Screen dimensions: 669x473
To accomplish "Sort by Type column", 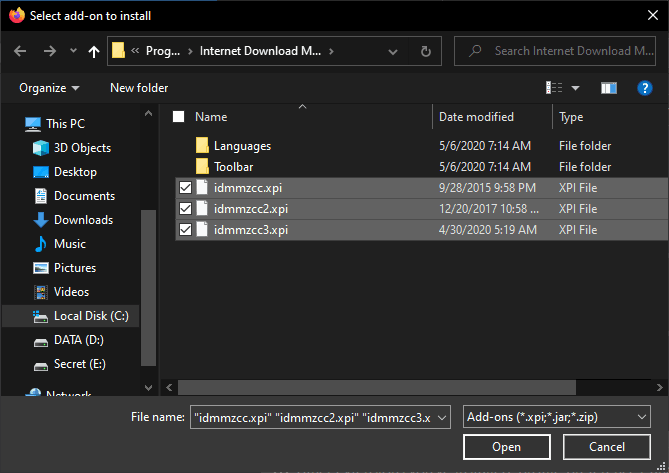I will pos(571,117).
